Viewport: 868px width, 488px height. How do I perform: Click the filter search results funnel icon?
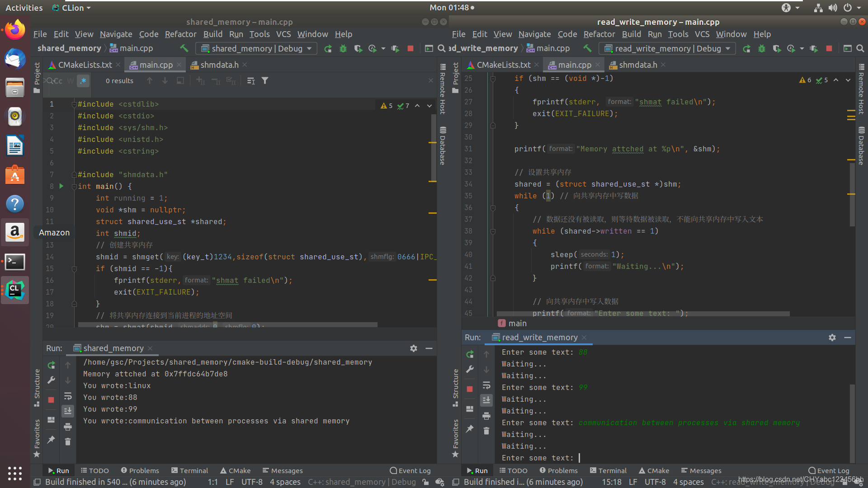point(265,81)
